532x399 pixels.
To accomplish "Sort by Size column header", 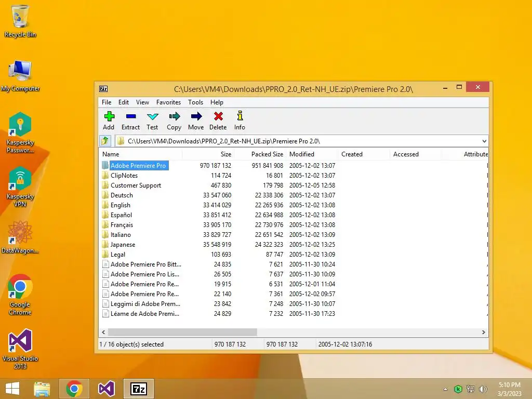I will 208,154.
